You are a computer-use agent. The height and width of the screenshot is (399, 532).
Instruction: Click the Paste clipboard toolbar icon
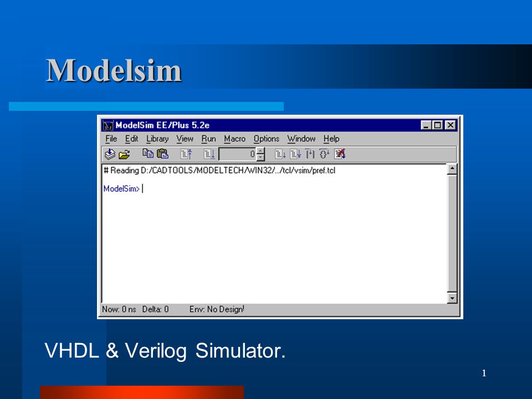[x=162, y=154]
